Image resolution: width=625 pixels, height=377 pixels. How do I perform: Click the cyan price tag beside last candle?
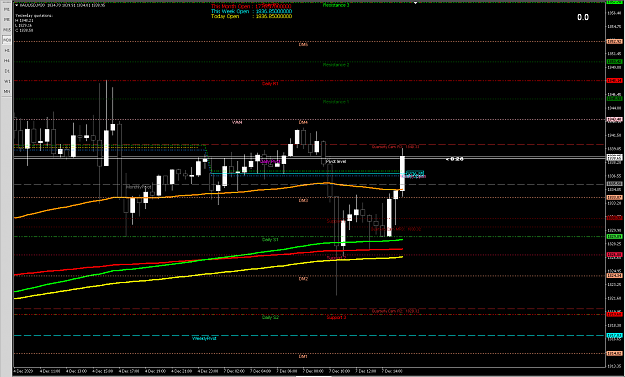point(415,173)
